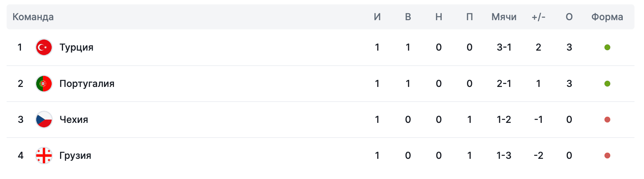This screenshot has width=644, height=179.
Task: Click the Czechia flag icon
Action: pos(44,120)
